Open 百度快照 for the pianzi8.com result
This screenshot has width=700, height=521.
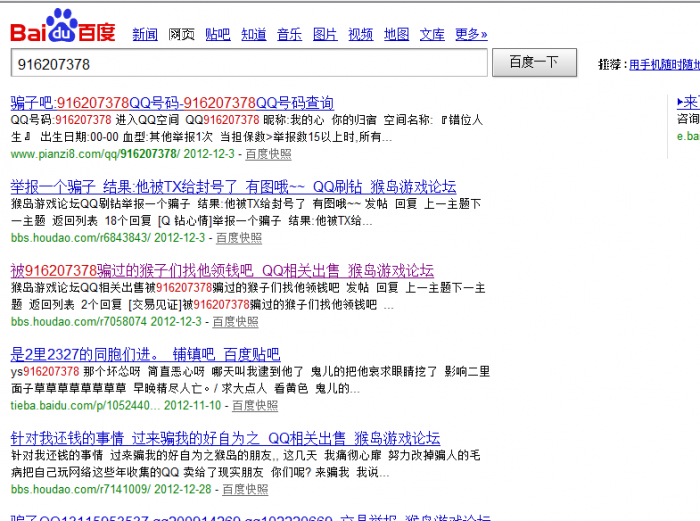coord(268,154)
